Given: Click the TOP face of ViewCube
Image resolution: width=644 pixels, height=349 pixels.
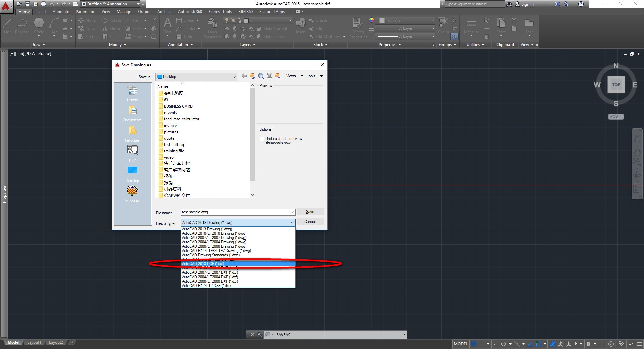Looking at the screenshot, I should [x=616, y=85].
